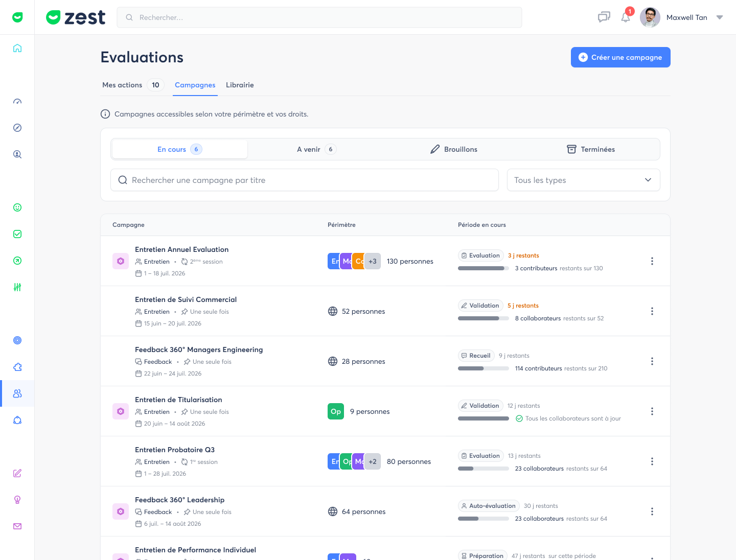The height and width of the screenshot is (560, 736).
Task: Open three-dot menu for Feedback 360° Leadership
Action: click(652, 511)
